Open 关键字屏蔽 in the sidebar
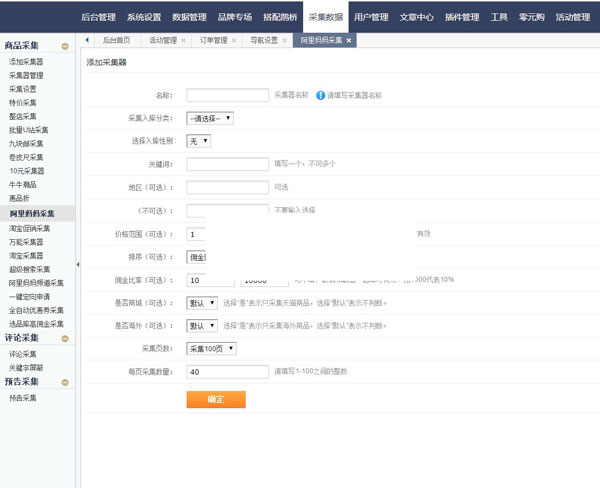This screenshot has width=600, height=488. point(26,368)
